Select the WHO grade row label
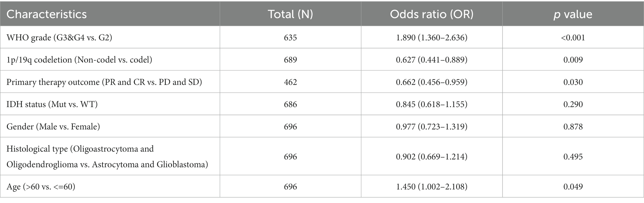Viewport: 644px width, 203px height. tap(59, 37)
